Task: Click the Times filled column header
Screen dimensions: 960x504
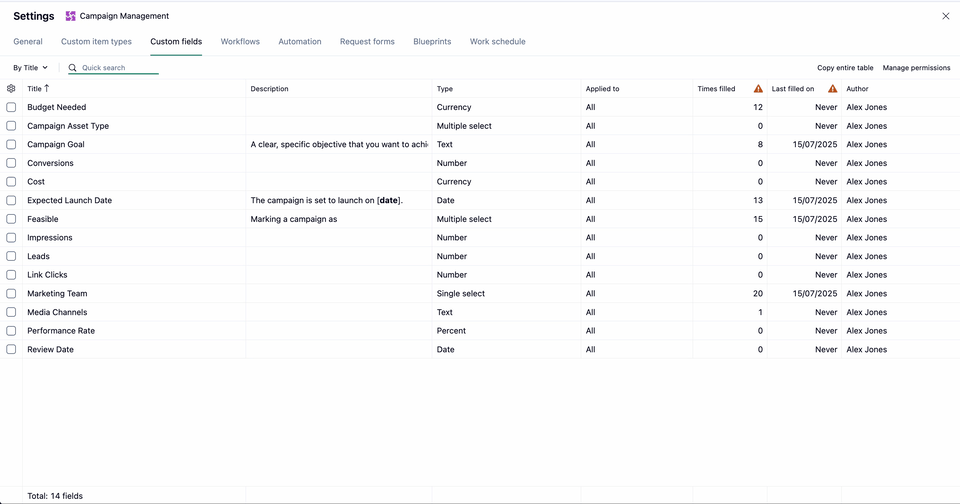Action: [716, 89]
